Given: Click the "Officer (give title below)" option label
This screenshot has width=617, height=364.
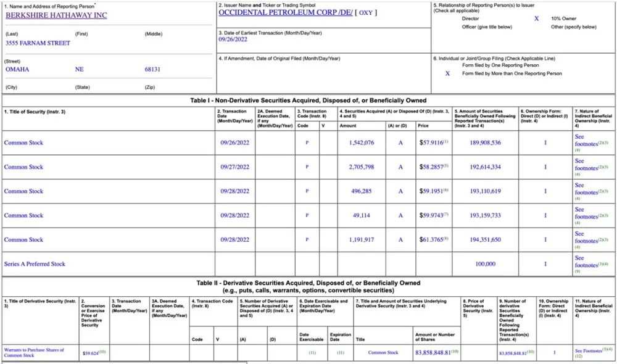Looking at the screenshot, I should [x=487, y=27].
